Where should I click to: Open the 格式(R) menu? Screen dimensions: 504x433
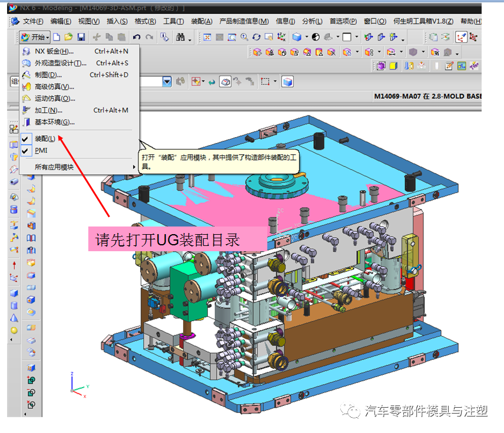145,22
